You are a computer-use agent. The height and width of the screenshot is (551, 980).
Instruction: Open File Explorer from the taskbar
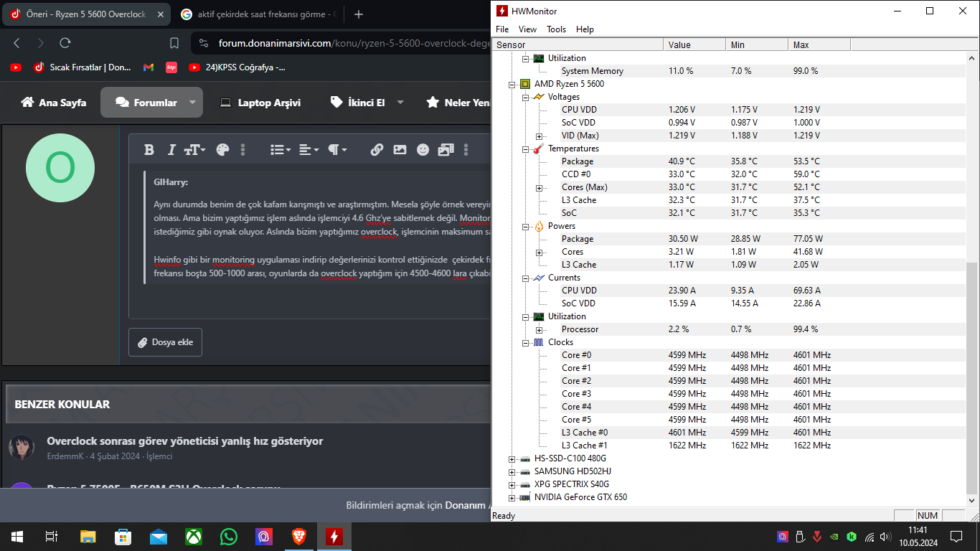point(88,536)
